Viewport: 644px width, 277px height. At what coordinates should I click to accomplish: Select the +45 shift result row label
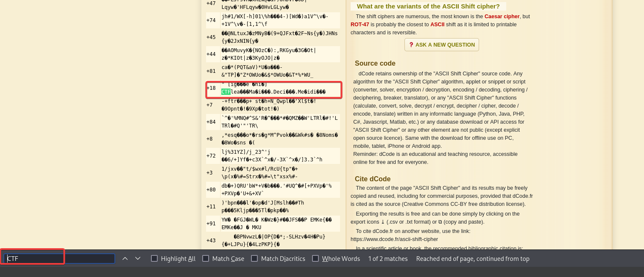[x=211, y=37]
